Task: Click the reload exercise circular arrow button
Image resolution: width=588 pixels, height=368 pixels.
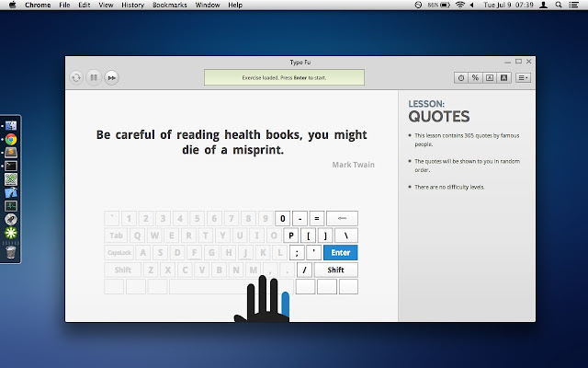Action: coord(76,77)
